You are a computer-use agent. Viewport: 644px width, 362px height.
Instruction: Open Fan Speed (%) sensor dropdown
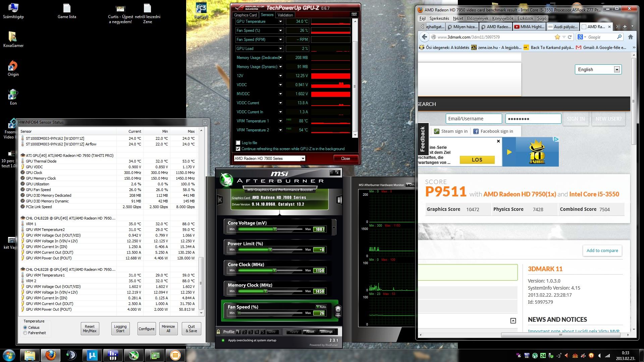click(x=280, y=31)
